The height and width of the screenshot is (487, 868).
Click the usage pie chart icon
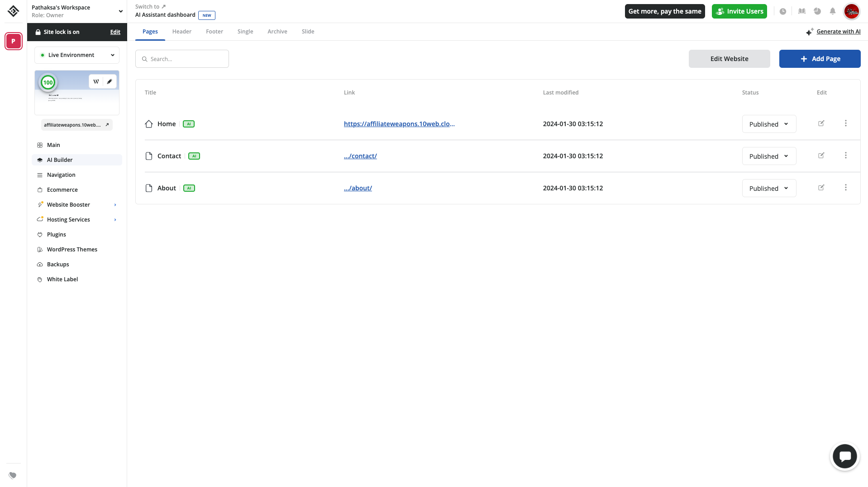pyautogui.click(x=817, y=11)
